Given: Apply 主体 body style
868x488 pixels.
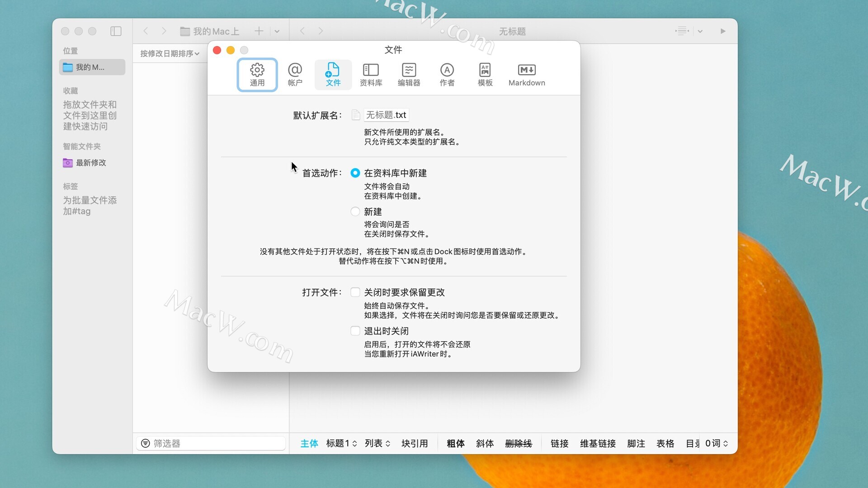Looking at the screenshot, I should 309,443.
